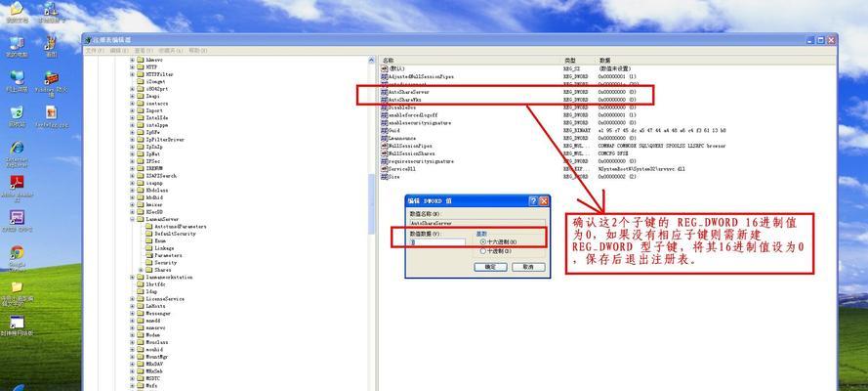Expand the Kbdclass key
Image resolution: width=868 pixels, height=391 pixels.
click(133, 190)
